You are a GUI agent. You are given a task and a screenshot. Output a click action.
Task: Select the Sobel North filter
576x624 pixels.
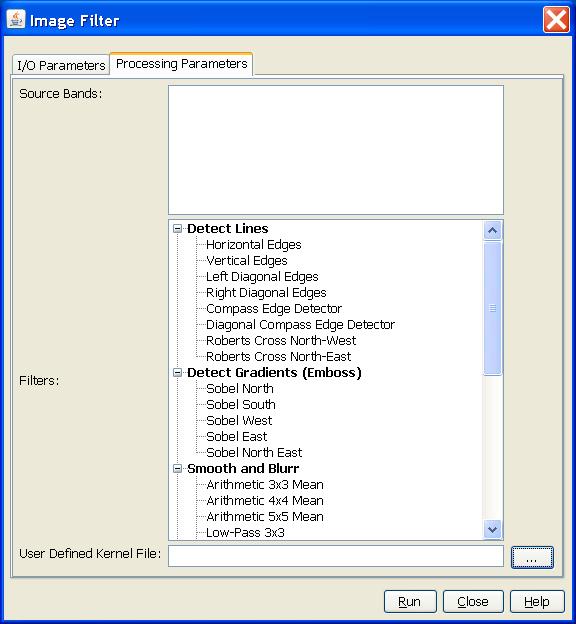pos(240,388)
